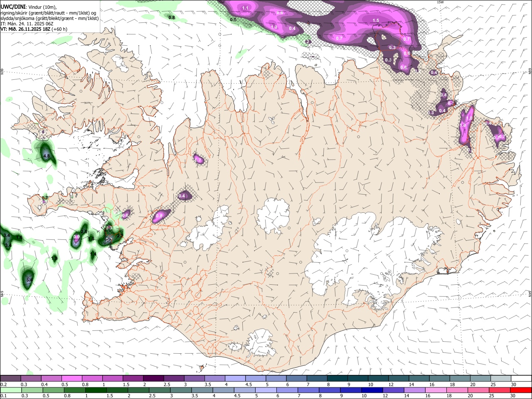Image resolution: width=532 pixels, height=399 pixels.
Task: Select the upper legend 6–7 slate blue swatch
Action: point(296,378)
